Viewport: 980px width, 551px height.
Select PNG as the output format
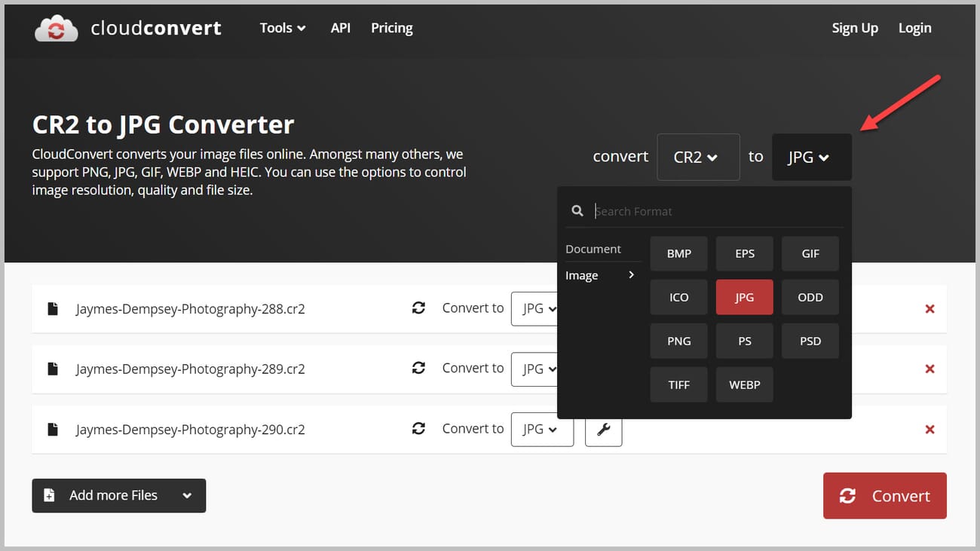click(x=678, y=341)
